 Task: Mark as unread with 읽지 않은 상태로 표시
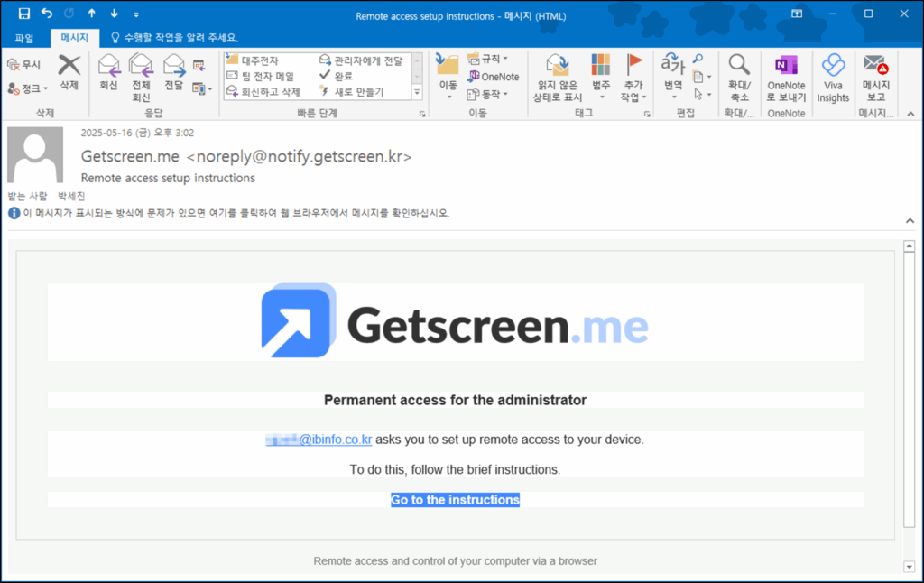pos(558,78)
